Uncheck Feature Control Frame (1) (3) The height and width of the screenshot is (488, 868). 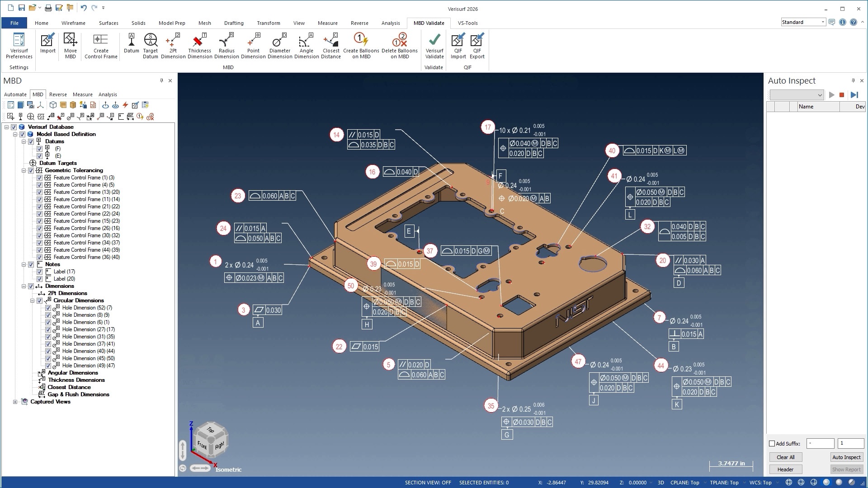point(39,178)
